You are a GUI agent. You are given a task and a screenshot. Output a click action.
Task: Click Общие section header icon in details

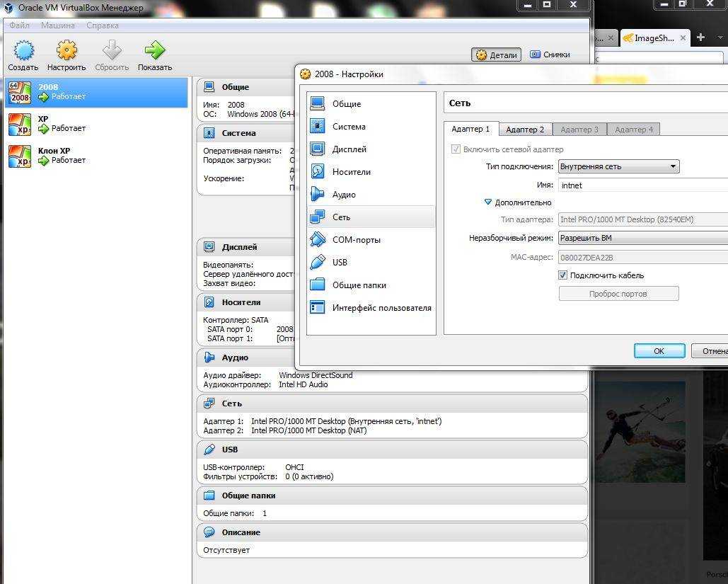tap(209, 87)
